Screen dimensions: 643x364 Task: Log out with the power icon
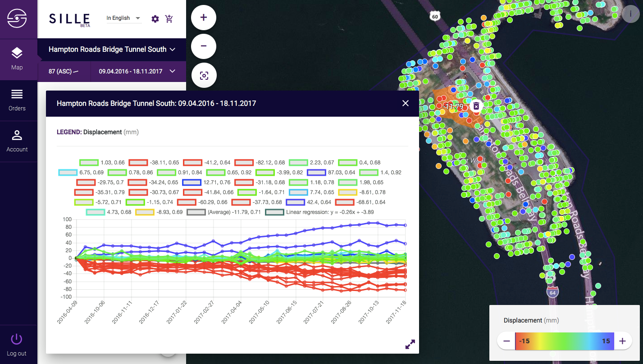click(x=17, y=345)
